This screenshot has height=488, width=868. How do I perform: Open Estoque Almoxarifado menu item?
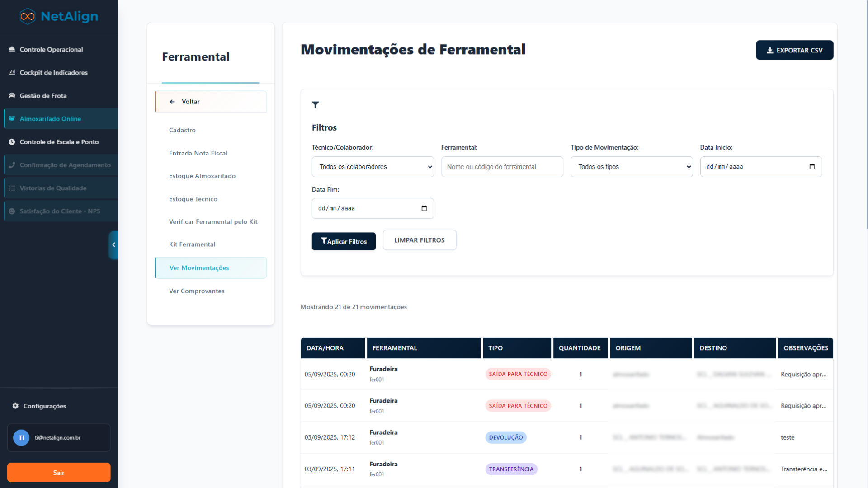click(x=202, y=176)
